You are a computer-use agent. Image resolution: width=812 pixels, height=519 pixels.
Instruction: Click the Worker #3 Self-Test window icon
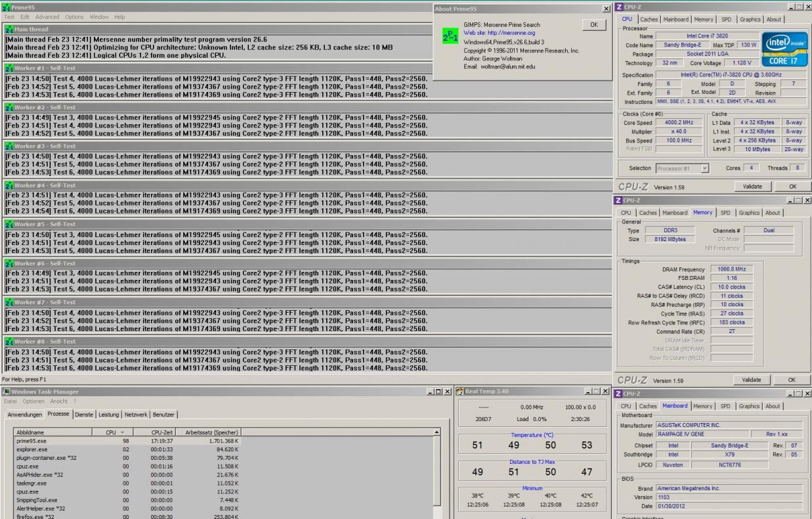pos(9,146)
